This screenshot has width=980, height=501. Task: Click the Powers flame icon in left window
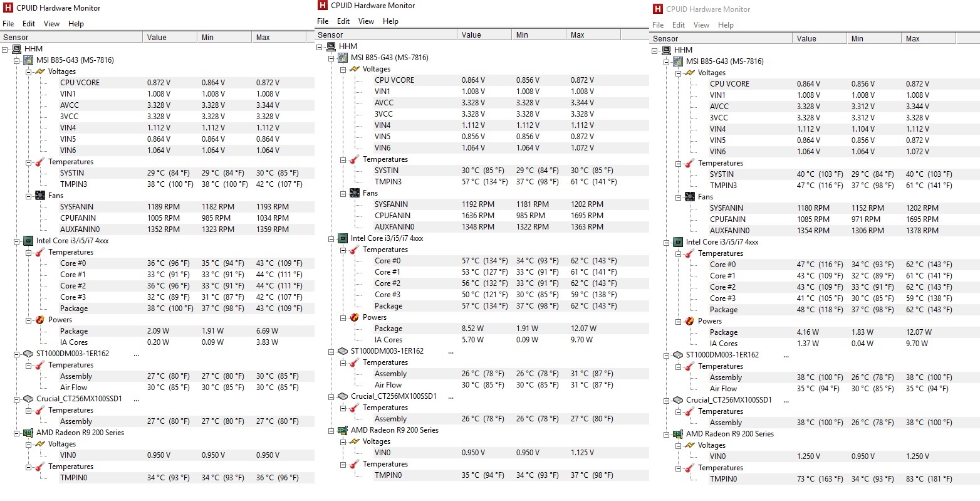[x=40, y=320]
